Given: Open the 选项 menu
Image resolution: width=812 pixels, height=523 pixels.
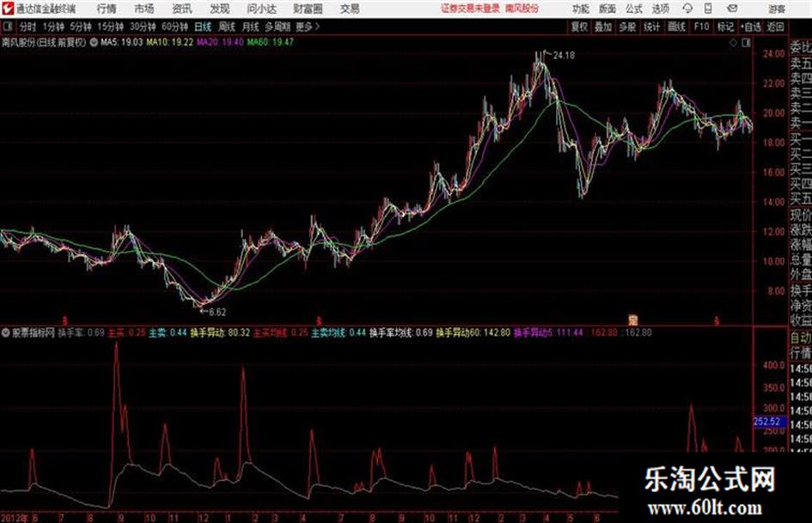Looking at the screenshot, I should coord(660,9).
